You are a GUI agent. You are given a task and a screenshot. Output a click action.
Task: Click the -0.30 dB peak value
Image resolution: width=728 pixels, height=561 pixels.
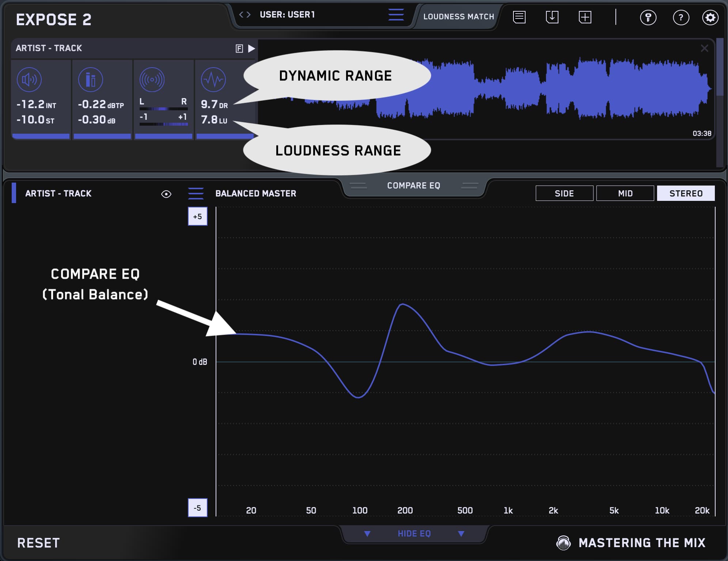(96, 120)
